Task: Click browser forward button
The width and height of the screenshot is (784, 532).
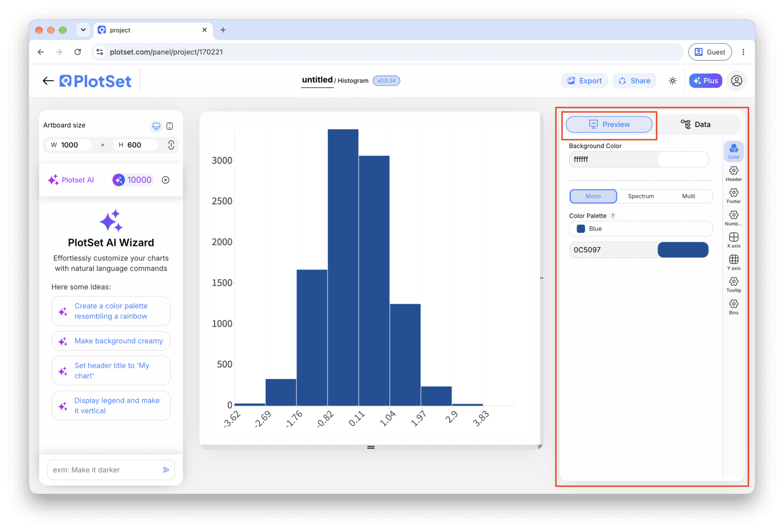Action: coord(59,52)
